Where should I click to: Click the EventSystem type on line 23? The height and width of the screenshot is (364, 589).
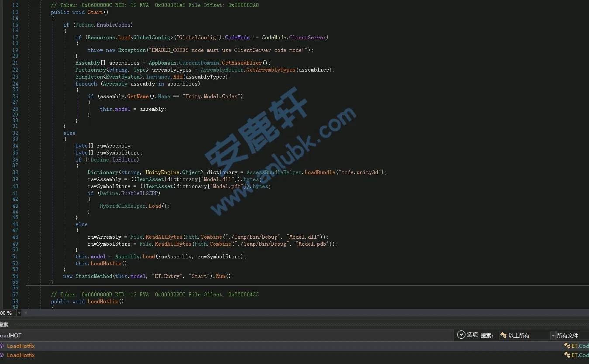point(125,77)
